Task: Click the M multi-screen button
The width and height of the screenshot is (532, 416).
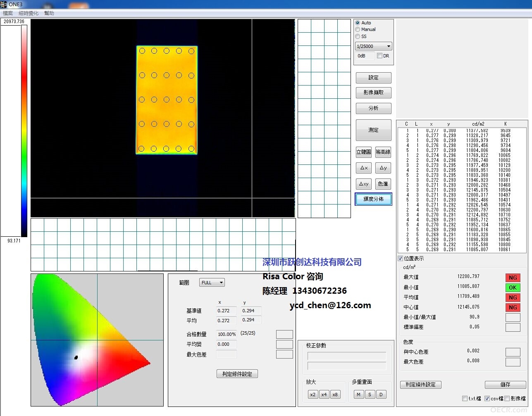Action: point(358,395)
